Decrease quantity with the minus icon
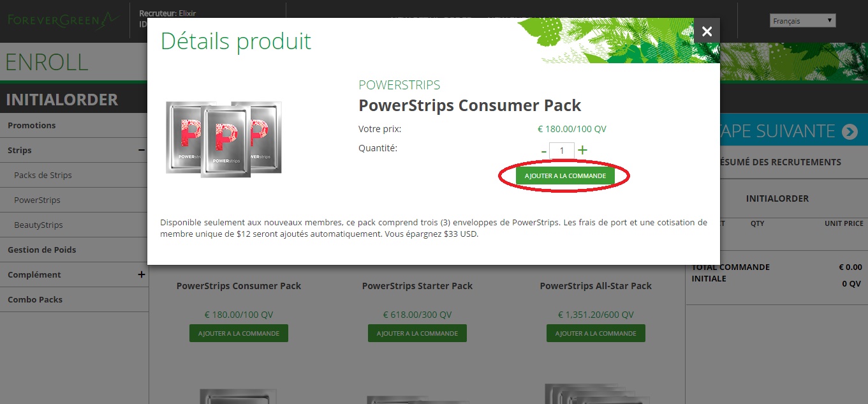 [x=543, y=151]
